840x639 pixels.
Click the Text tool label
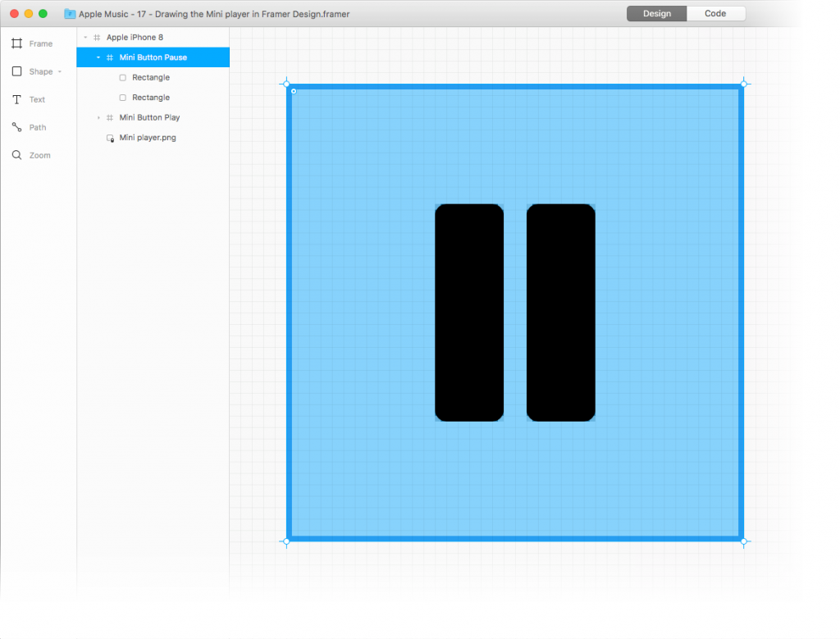pyautogui.click(x=37, y=99)
